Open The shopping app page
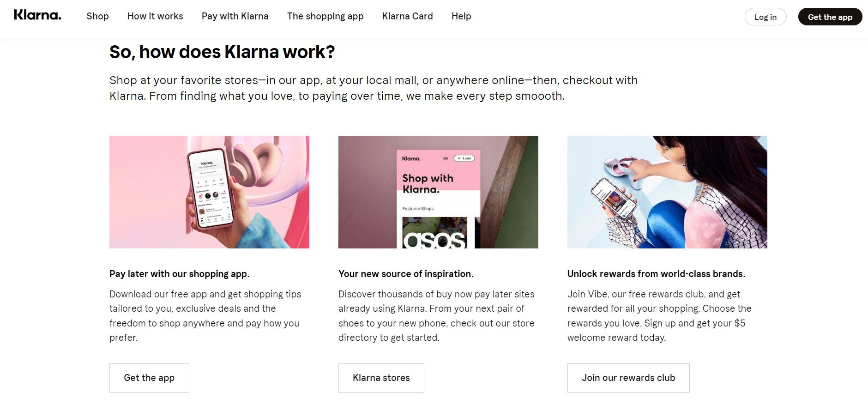Viewport: 868px width, 411px height. pyautogui.click(x=325, y=16)
